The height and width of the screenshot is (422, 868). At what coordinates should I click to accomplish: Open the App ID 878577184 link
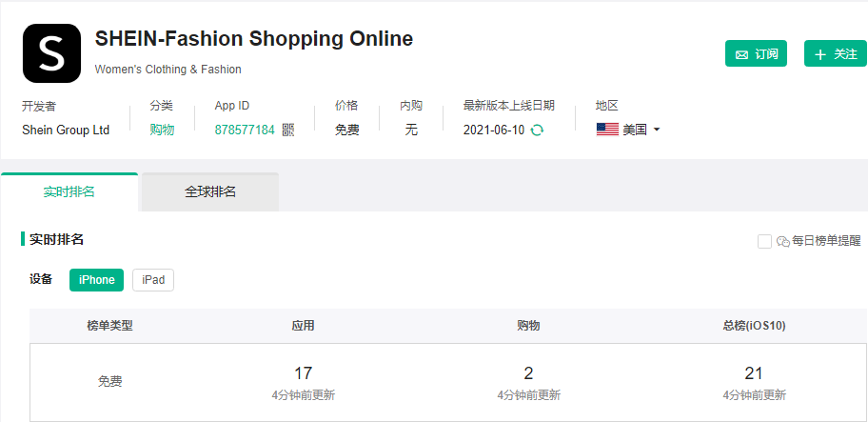pos(245,131)
